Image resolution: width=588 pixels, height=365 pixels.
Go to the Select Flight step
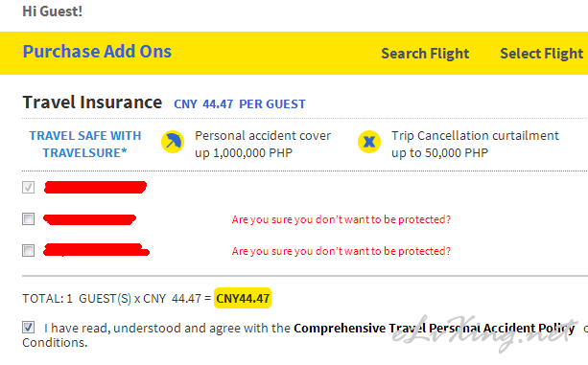542,54
